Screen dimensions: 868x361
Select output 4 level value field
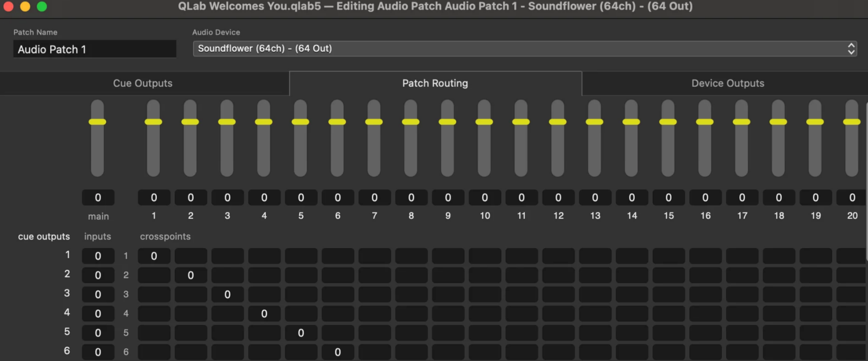264,198
